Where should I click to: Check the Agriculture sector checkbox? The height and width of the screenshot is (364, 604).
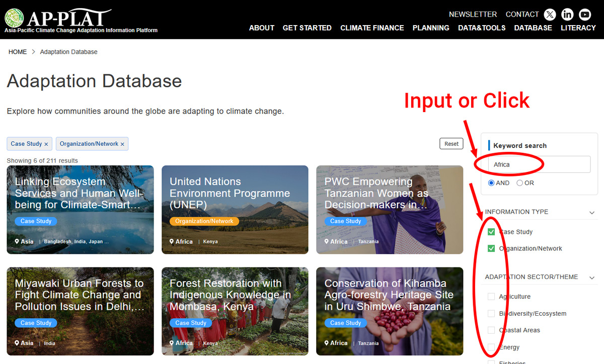[491, 297]
